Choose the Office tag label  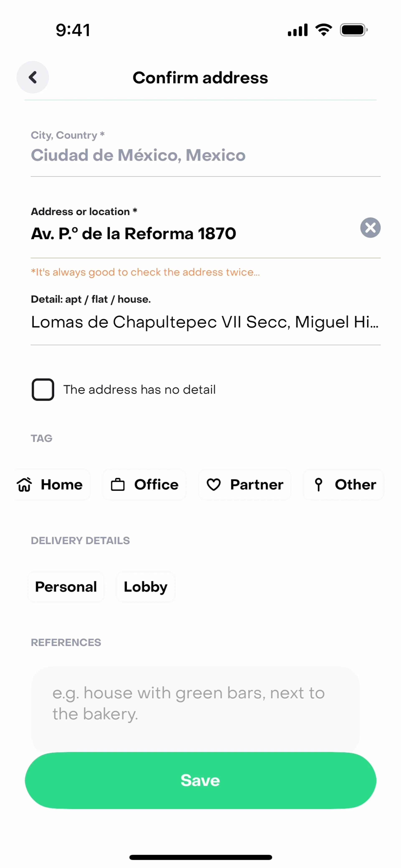(x=156, y=485)
